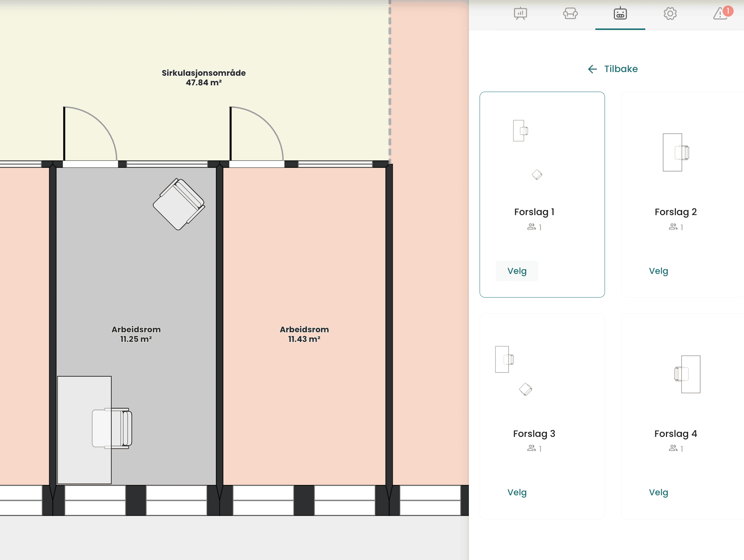Select the Forslag 2 layout preview thumbnail

676,152
